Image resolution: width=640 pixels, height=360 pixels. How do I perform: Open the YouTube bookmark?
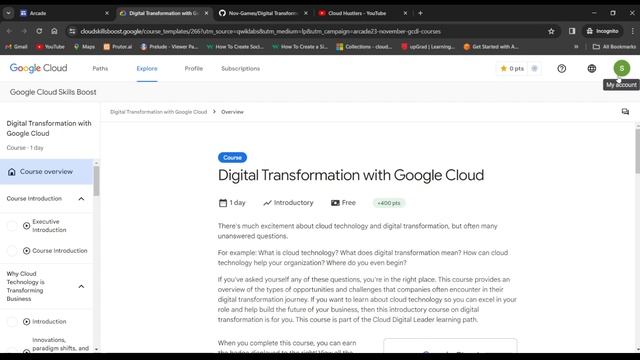point(51,47)
